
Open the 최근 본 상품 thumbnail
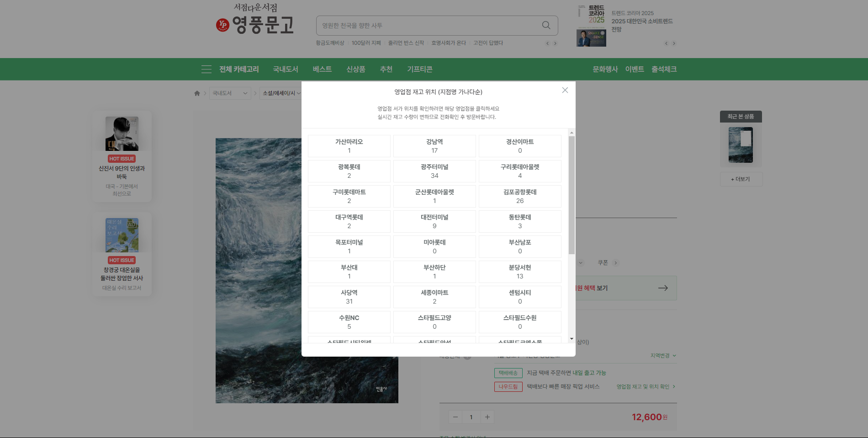(x=741, y=145)
